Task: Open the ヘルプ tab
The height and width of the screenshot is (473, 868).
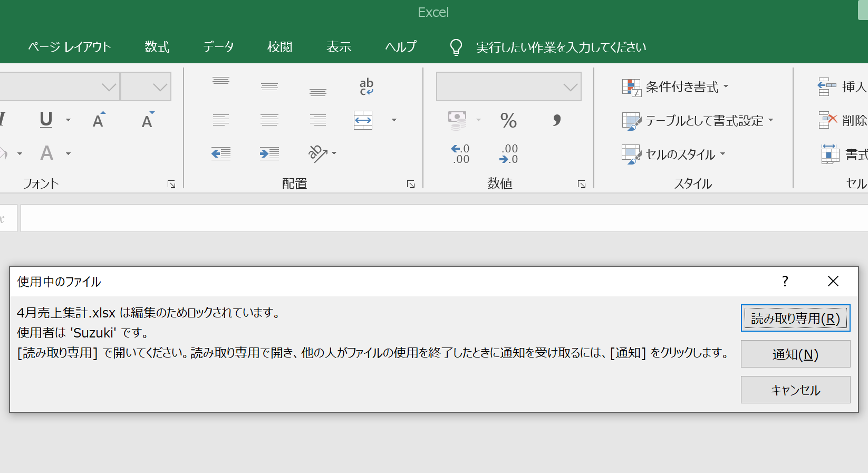Action: click(x=401, y=47)
